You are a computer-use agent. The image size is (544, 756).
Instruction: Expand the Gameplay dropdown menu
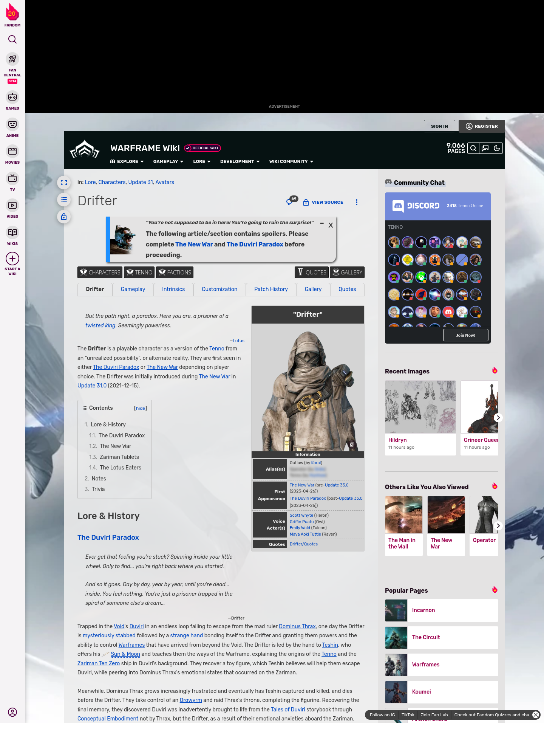(168, 161)
